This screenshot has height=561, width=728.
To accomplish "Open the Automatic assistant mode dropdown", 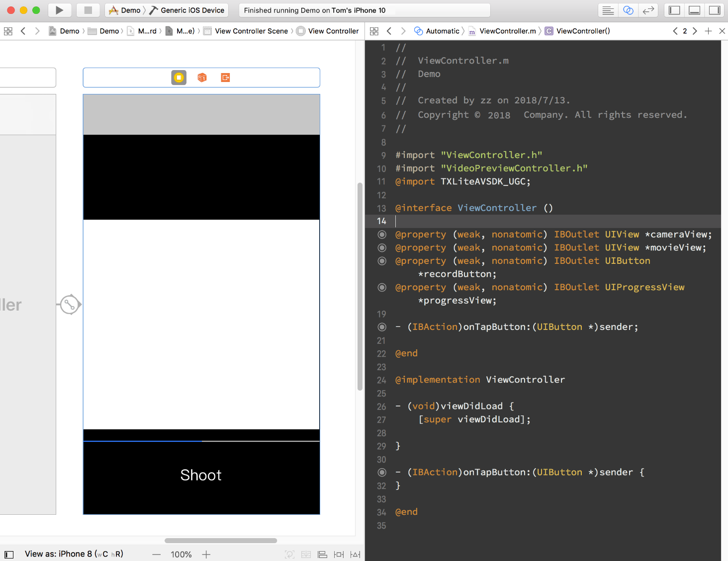I will tap(442, 31).
